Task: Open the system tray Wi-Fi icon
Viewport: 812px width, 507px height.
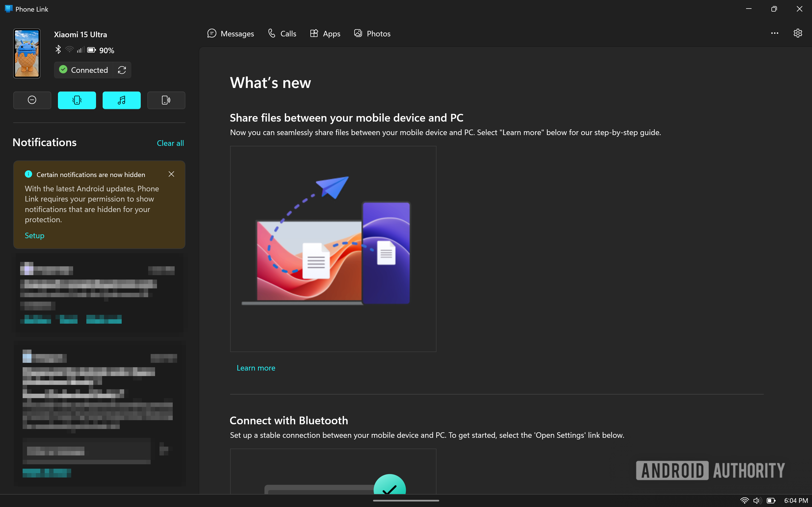Action: pos(744,501)
